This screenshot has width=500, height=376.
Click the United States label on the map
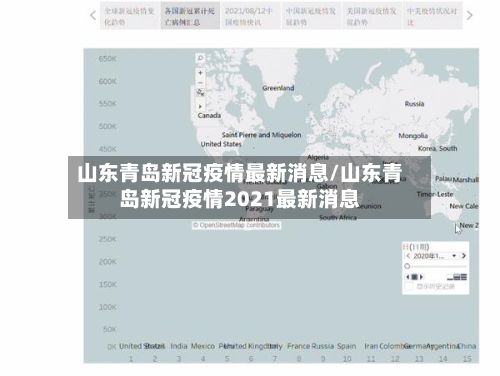(221, 144)
